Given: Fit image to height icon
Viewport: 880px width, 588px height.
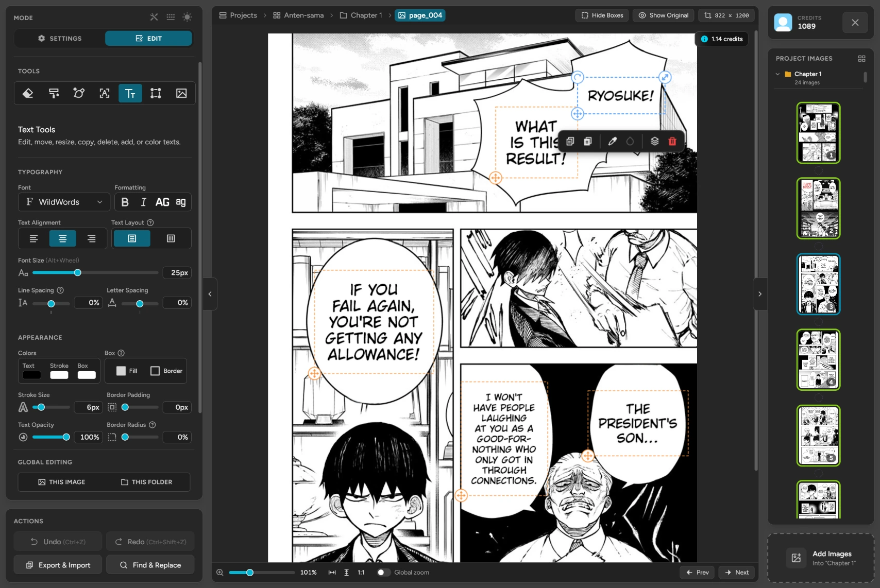Looking at the screenshot, I should [346, 572].
